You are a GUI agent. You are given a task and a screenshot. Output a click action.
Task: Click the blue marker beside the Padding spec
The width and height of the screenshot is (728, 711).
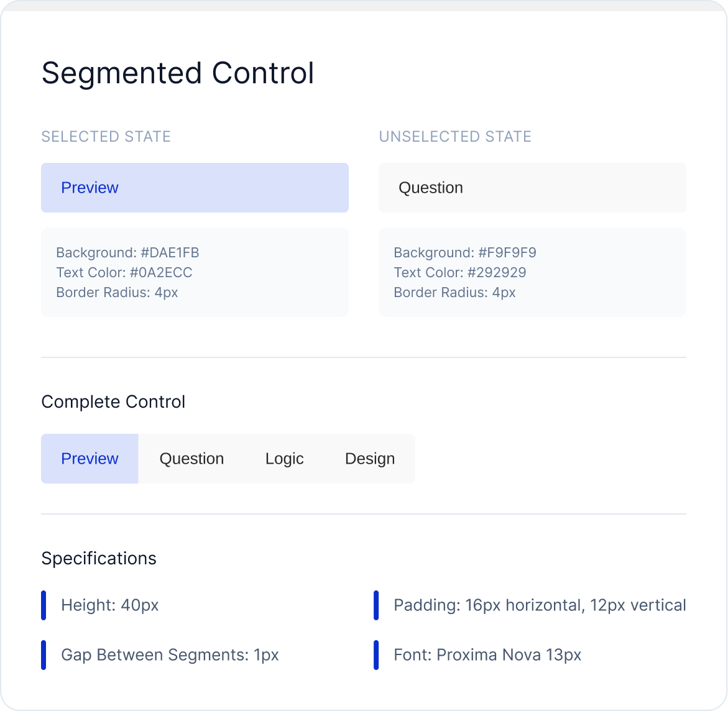(x=376, y=605)
